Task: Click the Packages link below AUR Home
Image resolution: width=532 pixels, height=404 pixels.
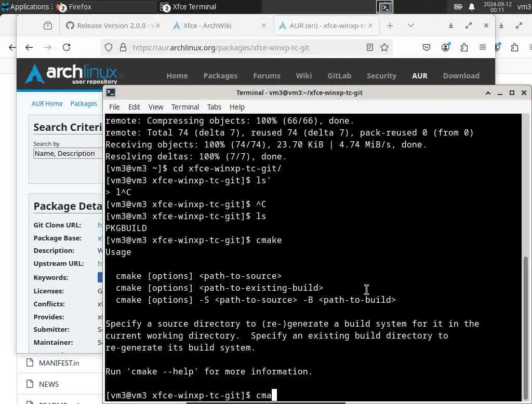Action: click(84, 104)
